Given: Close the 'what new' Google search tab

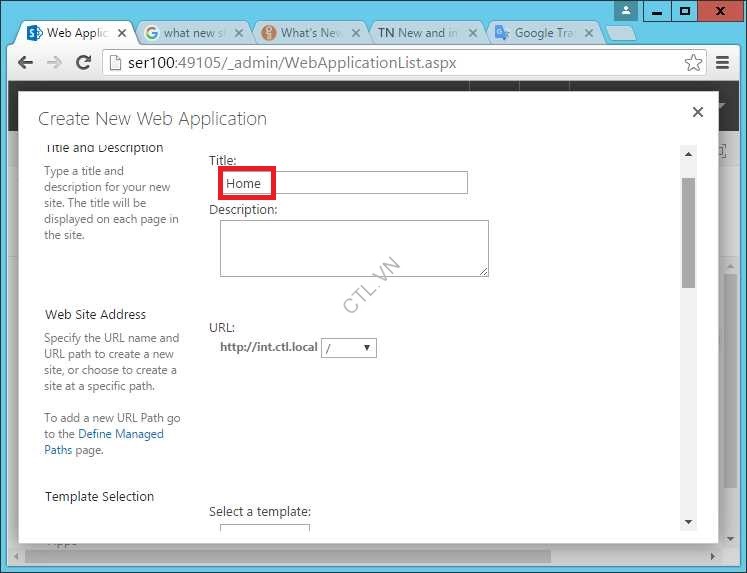Looking at the screenshot, I should pos(240,32).
